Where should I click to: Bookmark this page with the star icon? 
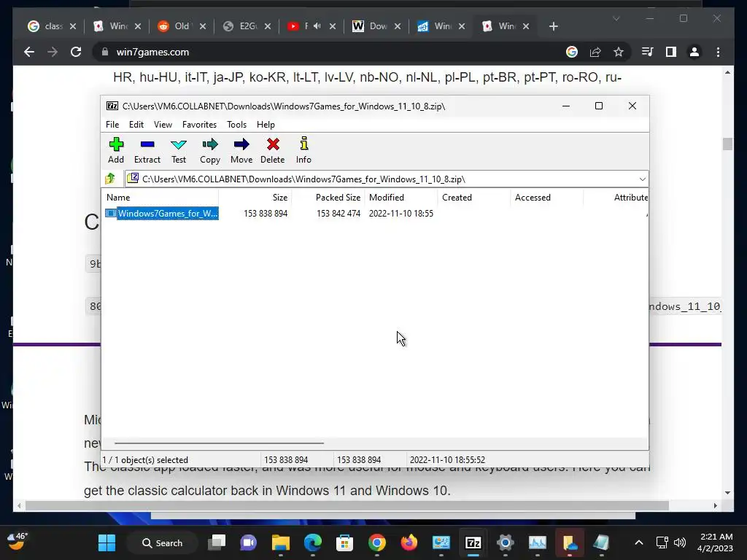point(619,52)
